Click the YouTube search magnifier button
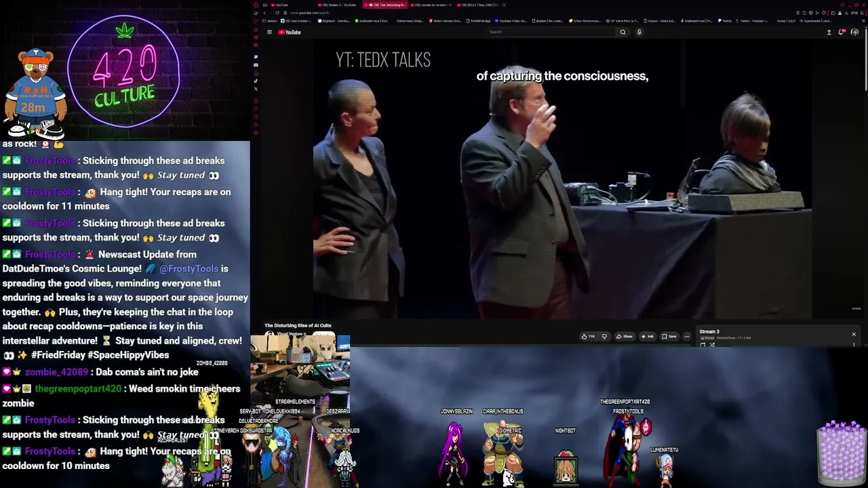 point(623,32)
